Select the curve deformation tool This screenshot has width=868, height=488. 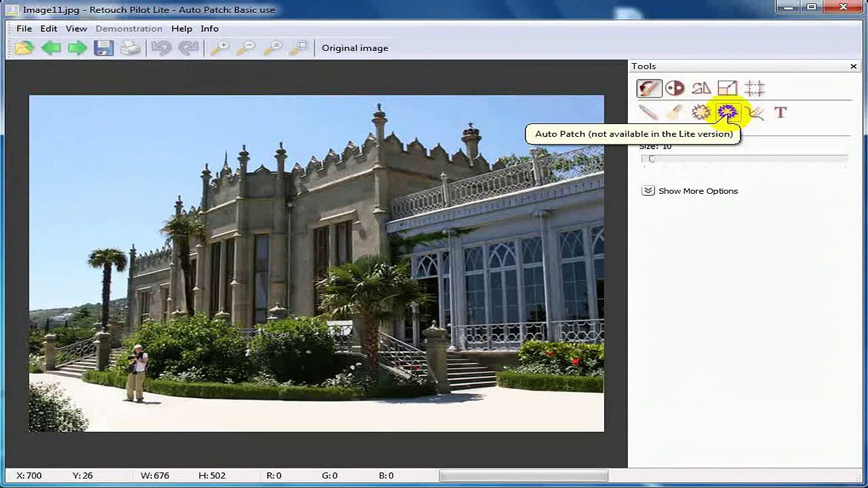(x=755, y=113)
